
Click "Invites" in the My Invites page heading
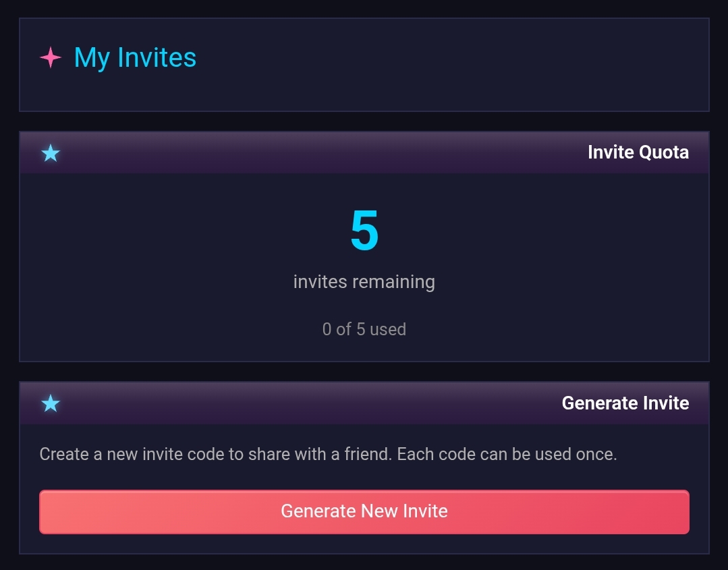157,58
